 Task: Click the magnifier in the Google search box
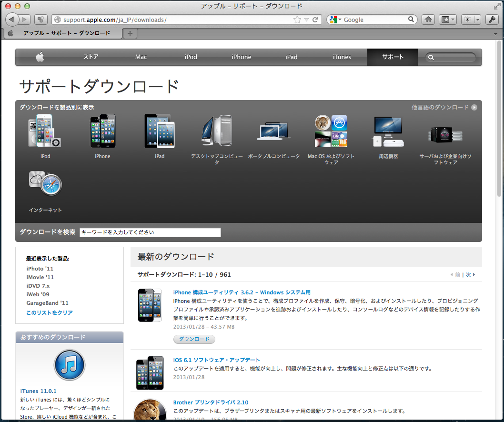coord(411,19)
